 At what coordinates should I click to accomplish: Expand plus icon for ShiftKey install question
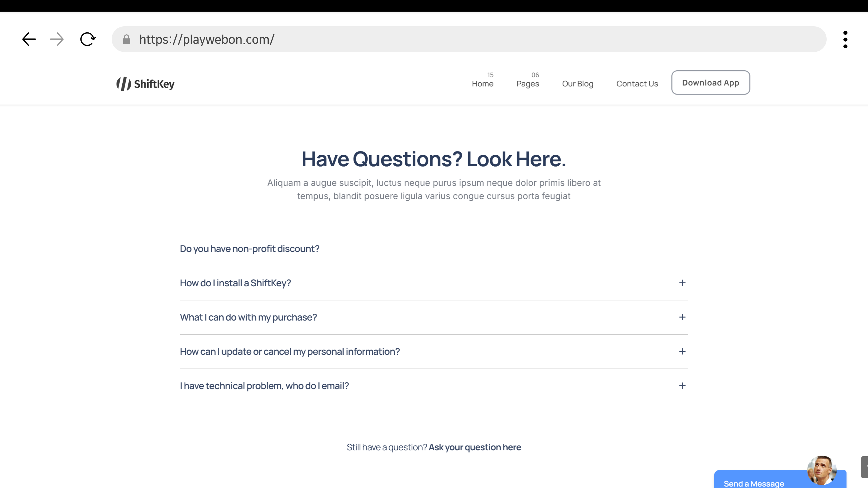(682, 283)
